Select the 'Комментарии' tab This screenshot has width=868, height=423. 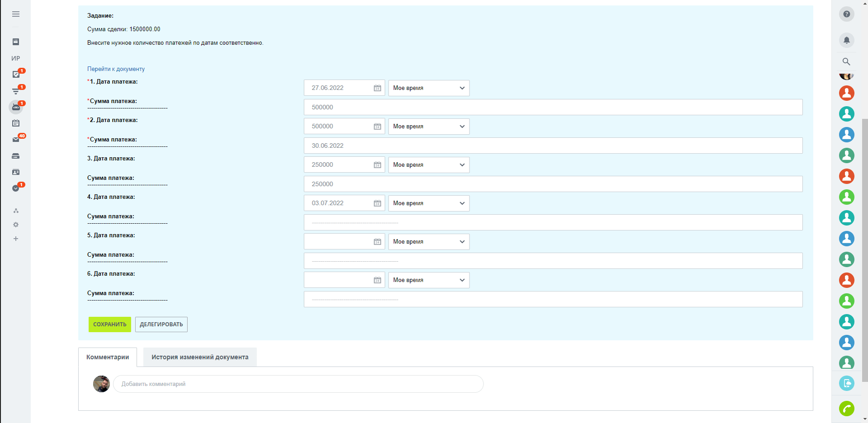108,357
